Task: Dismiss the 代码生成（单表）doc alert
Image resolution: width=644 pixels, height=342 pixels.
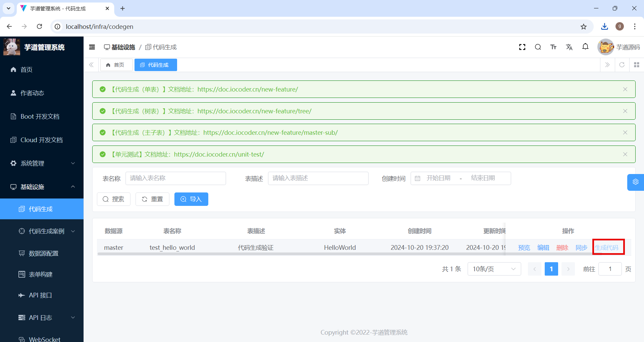Action: coord(625,89)
